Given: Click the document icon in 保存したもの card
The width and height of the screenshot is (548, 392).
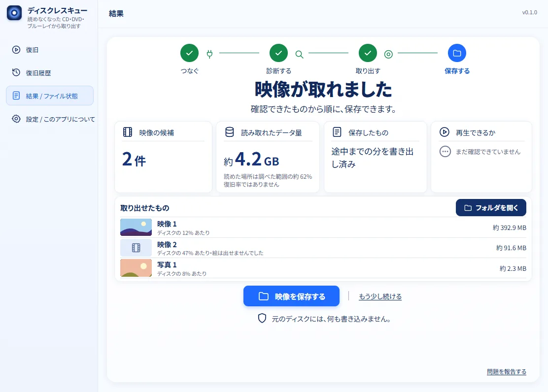Looking at the screenshot, I should click(337, 132).
